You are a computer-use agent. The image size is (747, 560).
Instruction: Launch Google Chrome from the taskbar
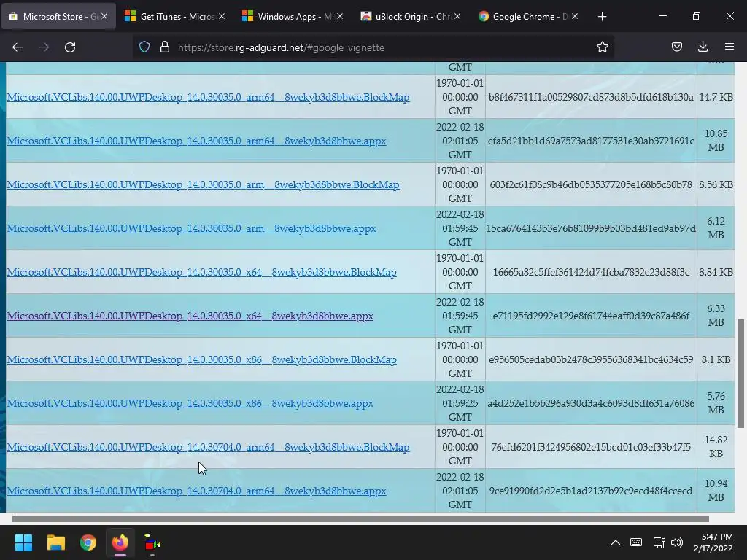coord(88,542)
